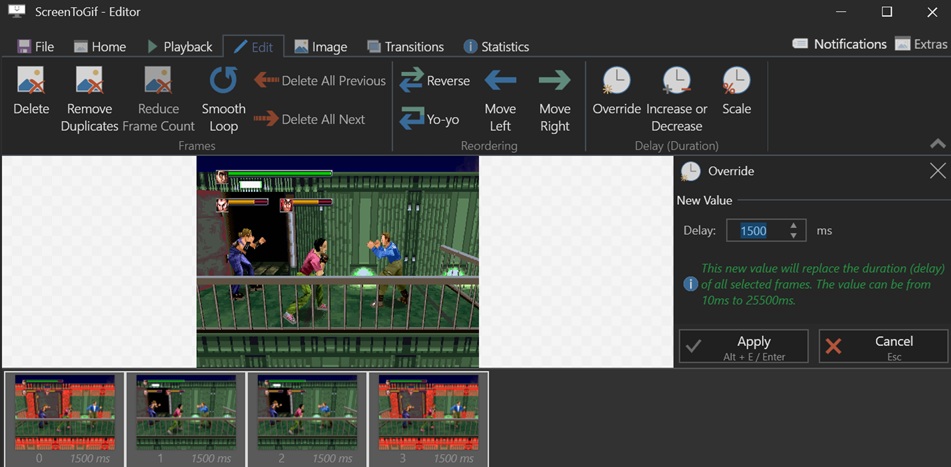Open the Playback tab

180,47
